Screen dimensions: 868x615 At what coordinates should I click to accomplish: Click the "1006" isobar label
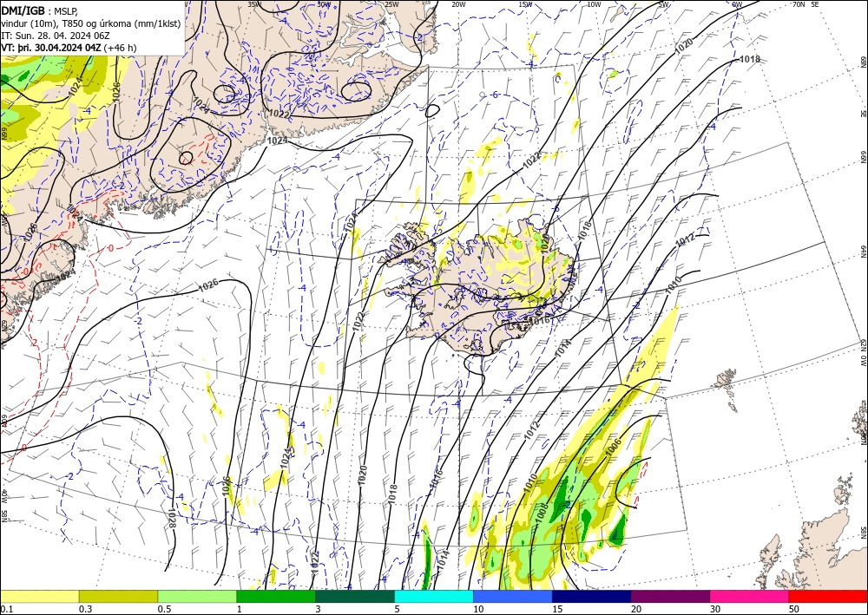click(x=613, y=447)
